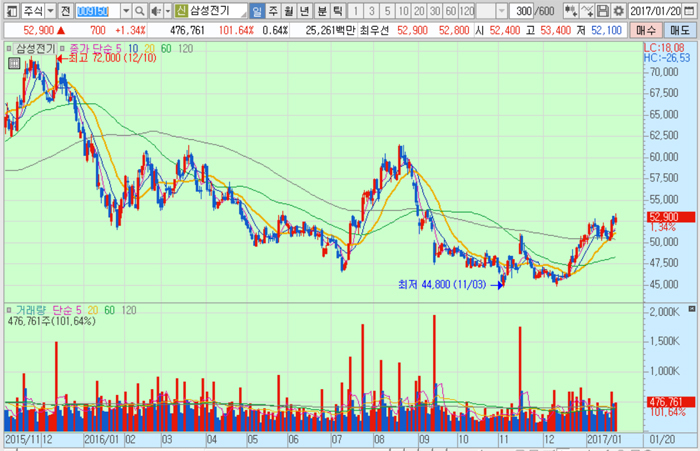Click the top-left panel layout icon

point(9,11)
